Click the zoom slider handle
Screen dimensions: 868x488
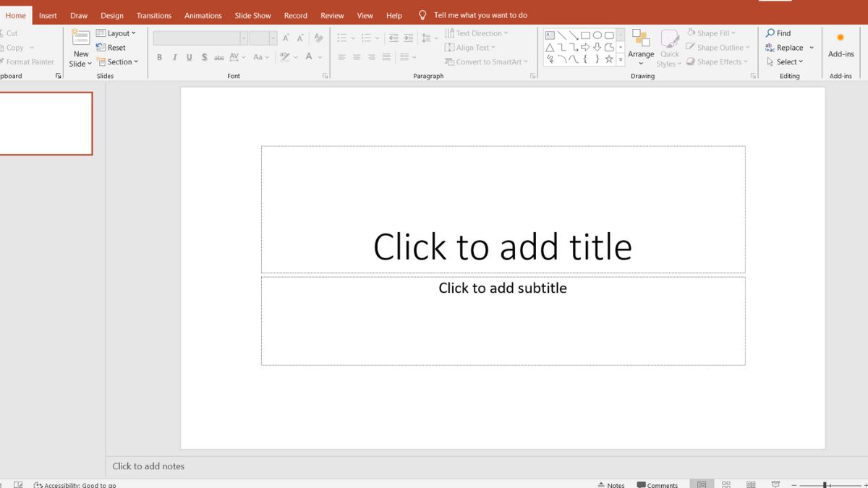[825, 484]
